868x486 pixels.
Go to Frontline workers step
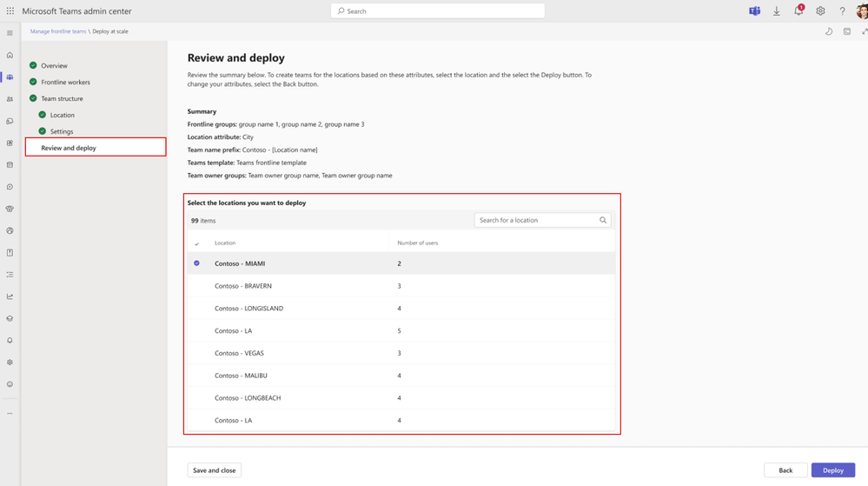[65, 82]
